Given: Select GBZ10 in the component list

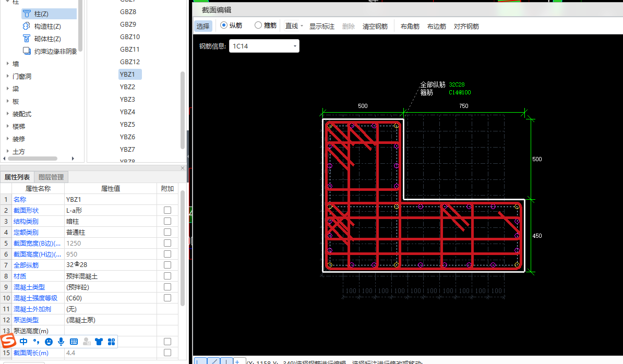Looking at the screenshot, I should click(x=130, y=37).
